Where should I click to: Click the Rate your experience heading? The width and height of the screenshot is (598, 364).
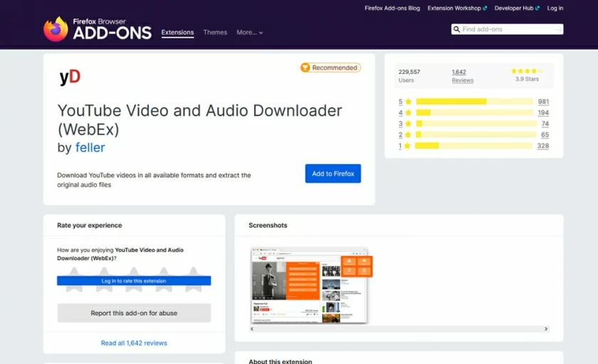click(x=90, y=225)
